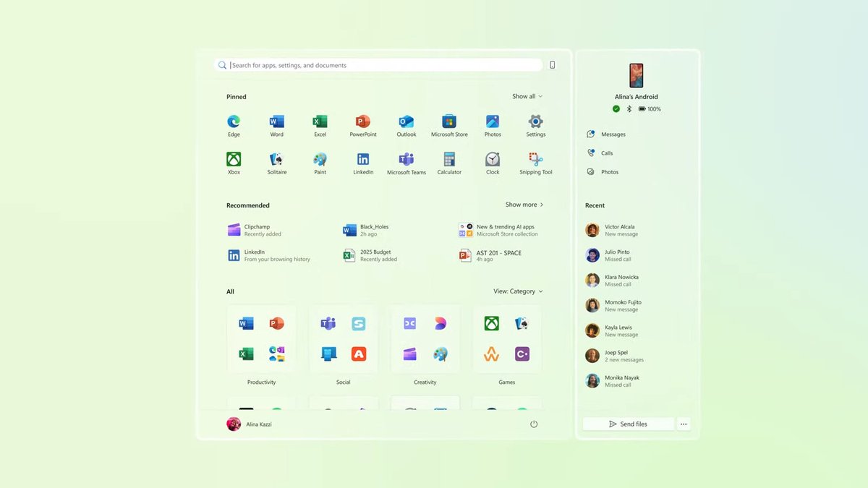This screenshot has width=868, height=488.
Task: Expand Show more recommended items
Action: pyautogui.click(x=524, y=205)
